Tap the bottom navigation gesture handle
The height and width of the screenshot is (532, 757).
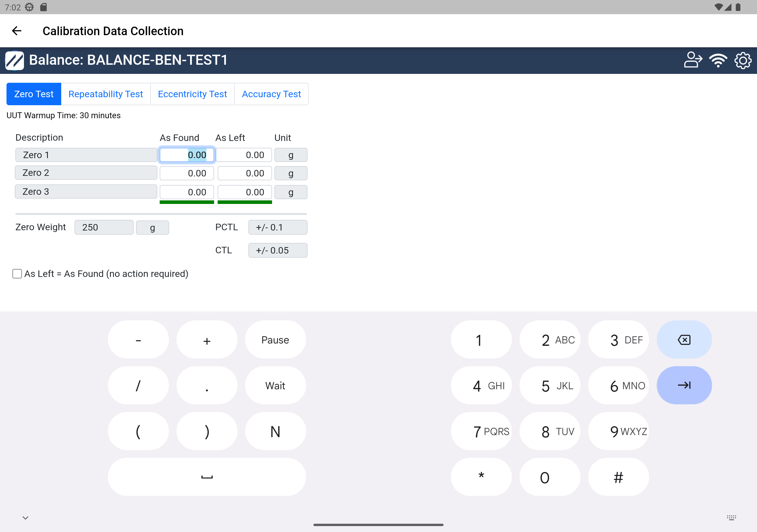(x=378, y=524)
